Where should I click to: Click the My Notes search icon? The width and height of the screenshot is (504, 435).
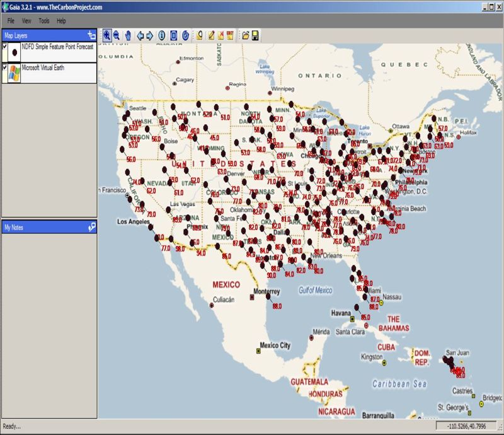92,227
